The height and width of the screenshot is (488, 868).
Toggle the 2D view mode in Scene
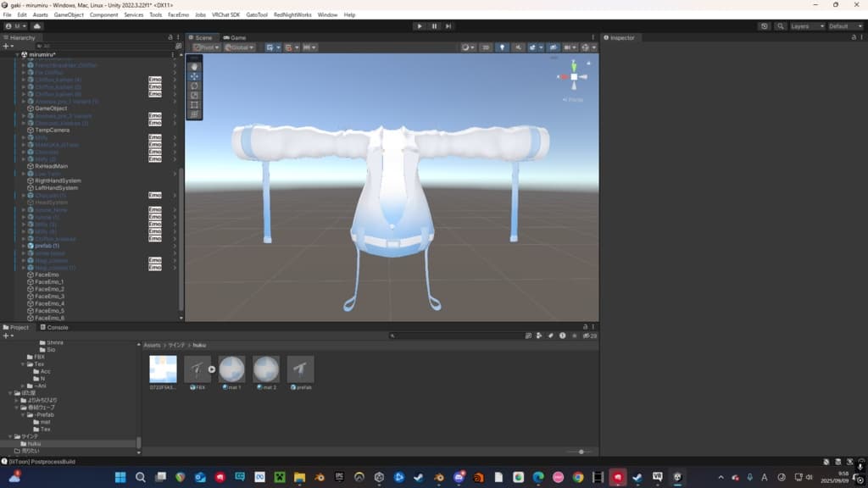(x=486, y=47)
